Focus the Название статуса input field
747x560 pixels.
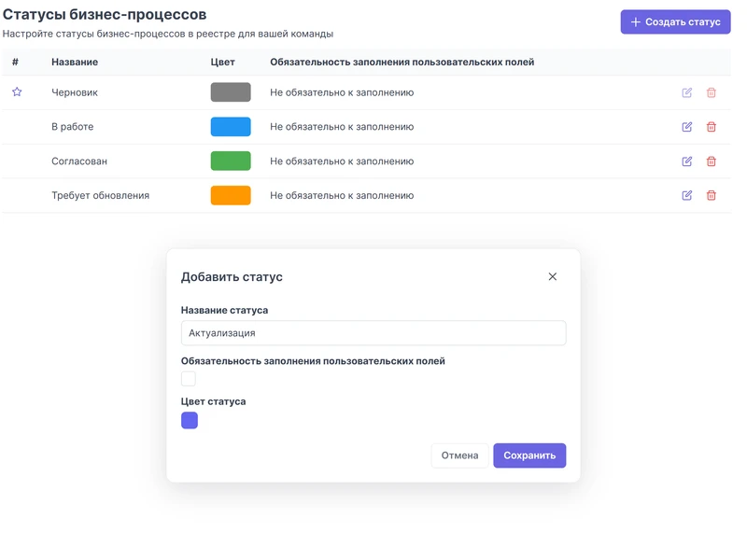pos(373,333)
